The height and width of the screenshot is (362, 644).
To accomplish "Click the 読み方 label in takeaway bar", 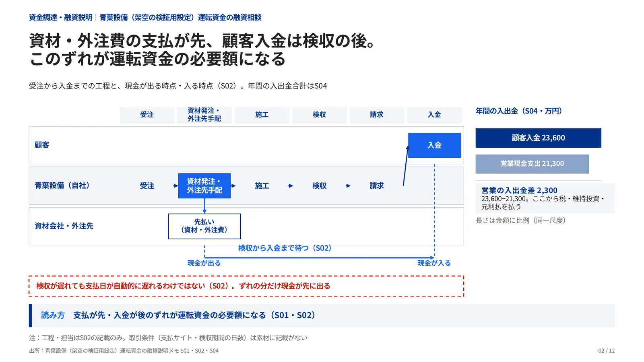I will tap(53, 315).
